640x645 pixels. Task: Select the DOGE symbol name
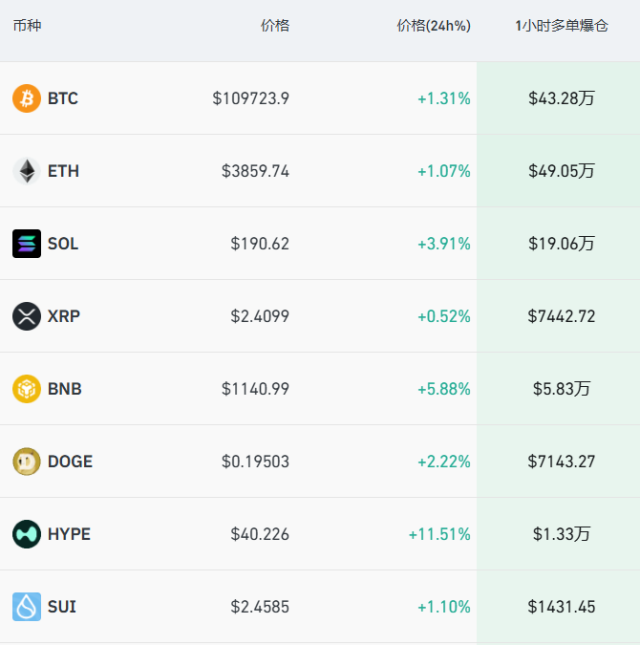70,461
